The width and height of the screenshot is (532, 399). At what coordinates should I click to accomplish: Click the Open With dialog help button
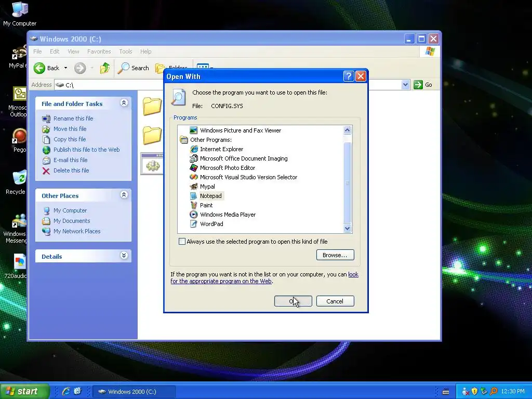click(x=349, y=76)
